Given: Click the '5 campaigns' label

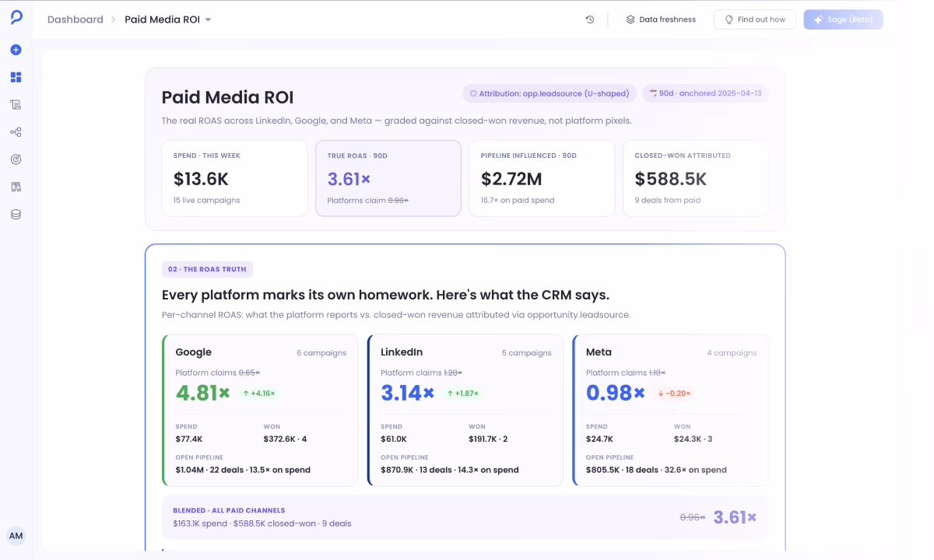Looking at the screenshot, I should 527,353.
